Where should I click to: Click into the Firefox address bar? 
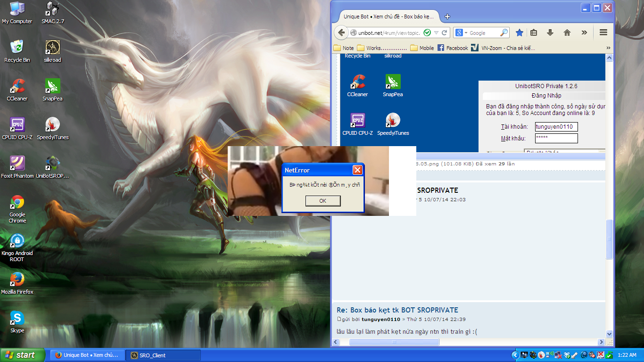[x=389, y=33]
